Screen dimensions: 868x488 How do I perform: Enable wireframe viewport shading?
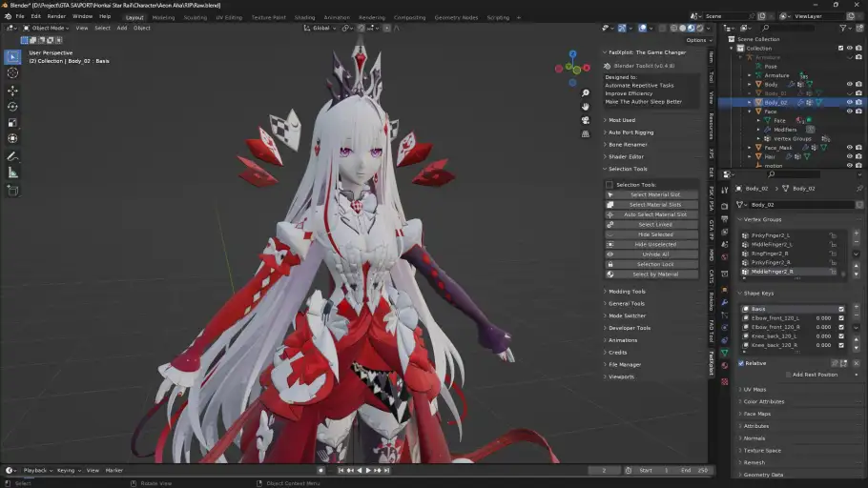(x=673, y=28)
